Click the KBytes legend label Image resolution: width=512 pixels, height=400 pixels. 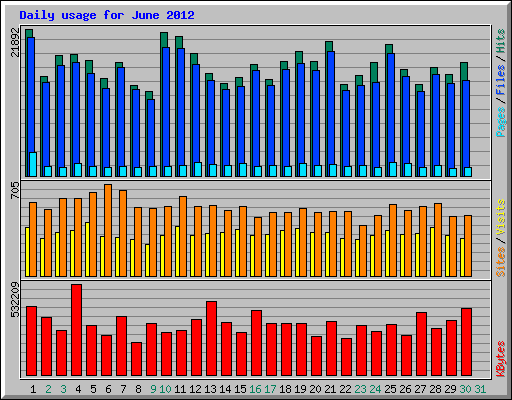[501, 359]
